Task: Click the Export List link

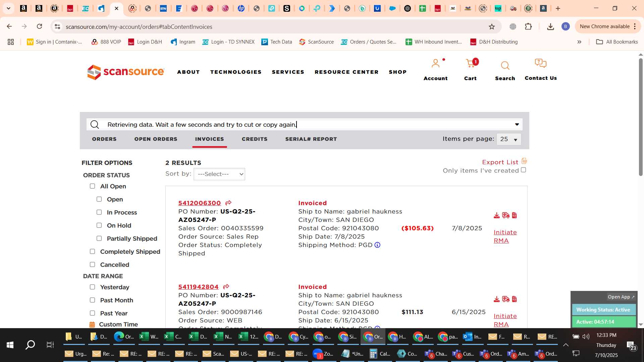Action: [500, 162]
